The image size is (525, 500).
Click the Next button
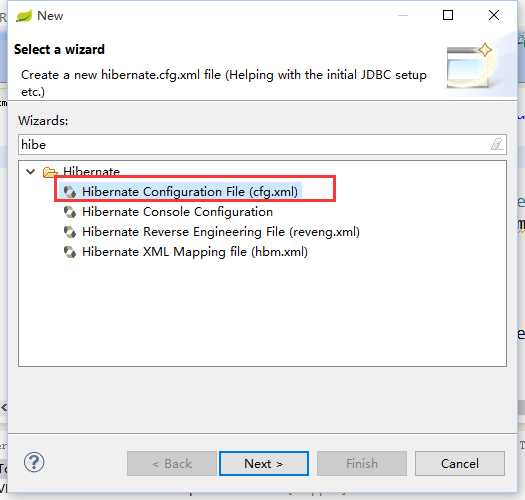click(264, 463)
